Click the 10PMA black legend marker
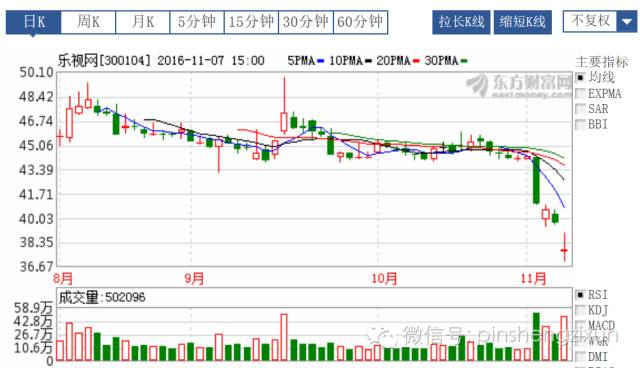This screenshot has height=368, width=640. pyautogui.click(x=368, y=61)
